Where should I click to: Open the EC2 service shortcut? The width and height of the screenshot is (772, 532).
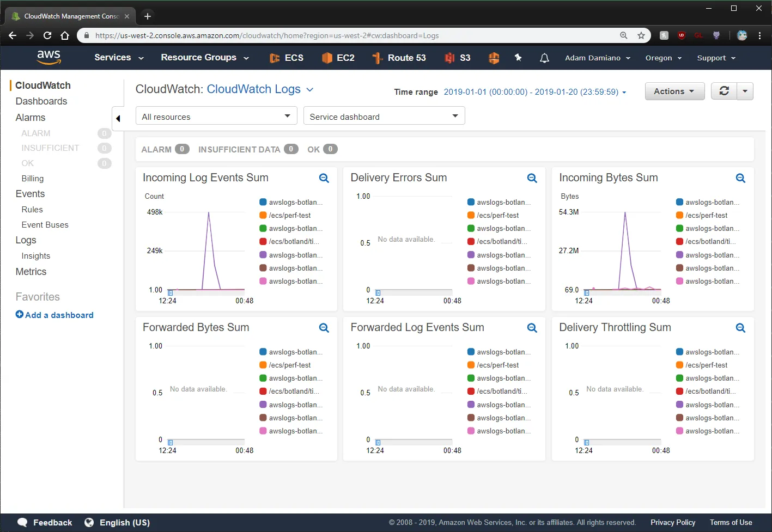point(338,58)
